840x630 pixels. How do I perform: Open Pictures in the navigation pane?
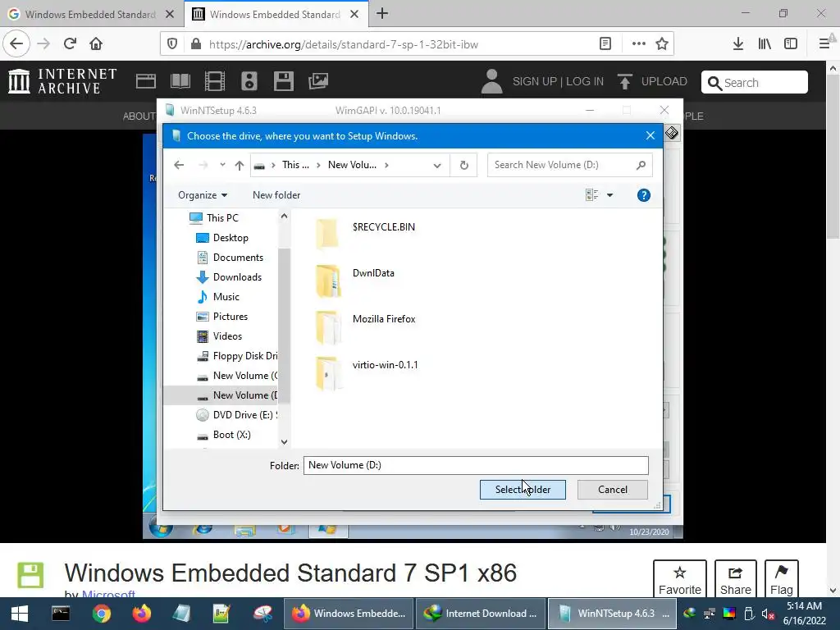pos(231,317)
